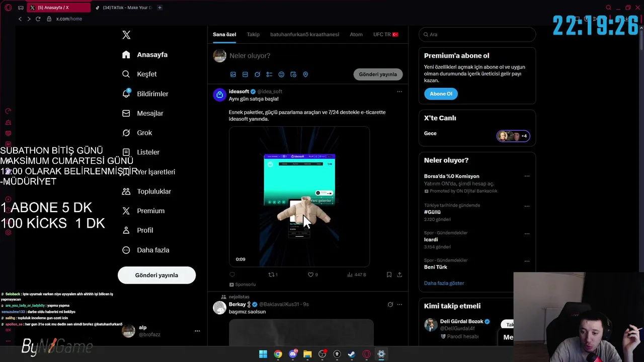Schedule post via calendar icon
This screenshot has height=362, width=644.
[293, 74]
